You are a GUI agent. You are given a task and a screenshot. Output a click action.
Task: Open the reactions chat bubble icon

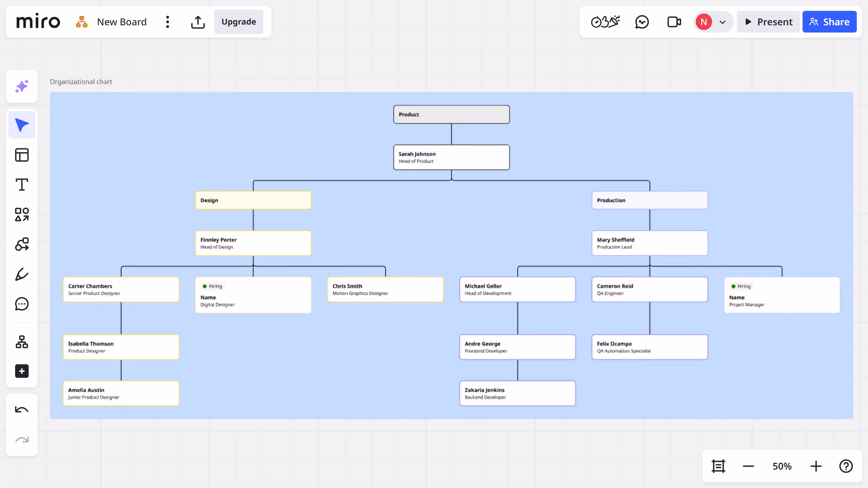[642, 22]
